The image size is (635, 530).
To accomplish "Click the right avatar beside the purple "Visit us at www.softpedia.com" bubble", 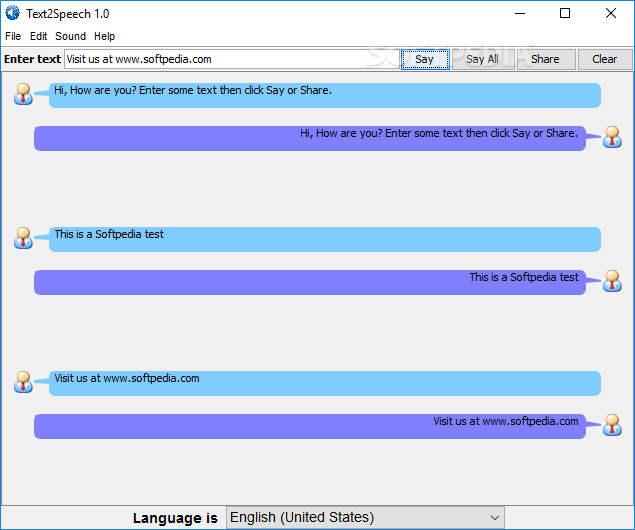I will pos(612,425).
